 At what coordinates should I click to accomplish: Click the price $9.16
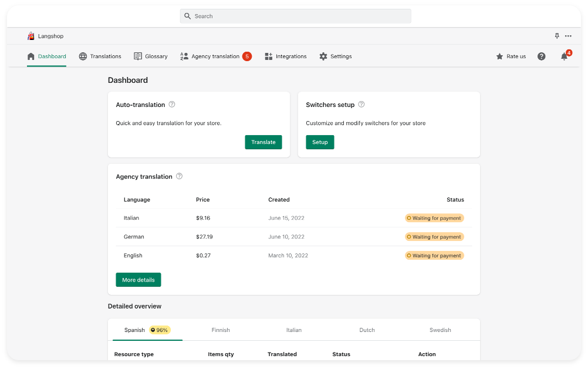coord(203,218)
